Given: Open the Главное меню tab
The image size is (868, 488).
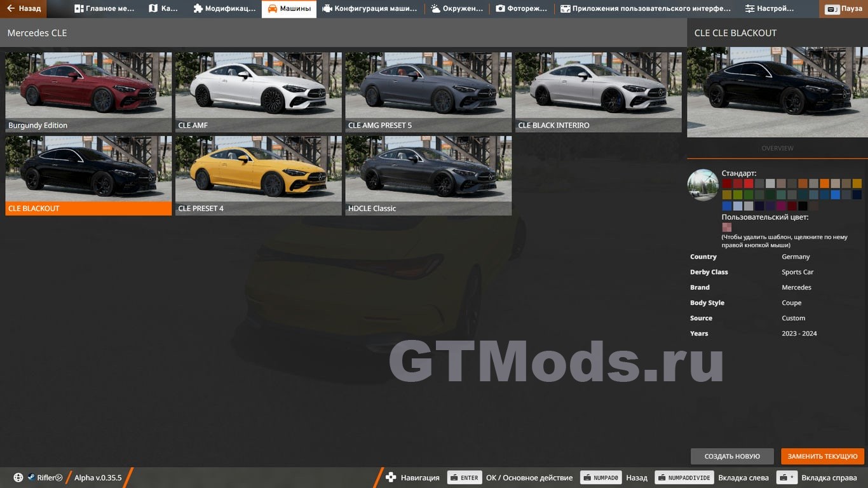Looking at the screenshot, I should [104, 9].
